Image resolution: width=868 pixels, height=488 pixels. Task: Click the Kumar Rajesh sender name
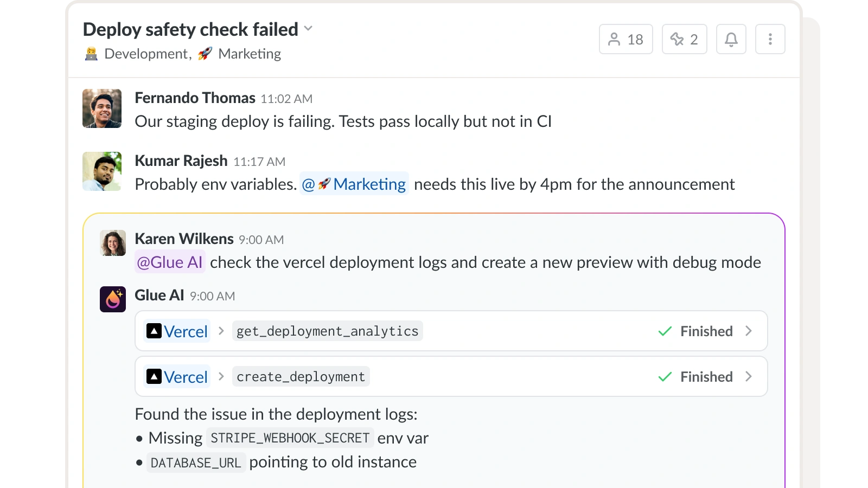181,161
